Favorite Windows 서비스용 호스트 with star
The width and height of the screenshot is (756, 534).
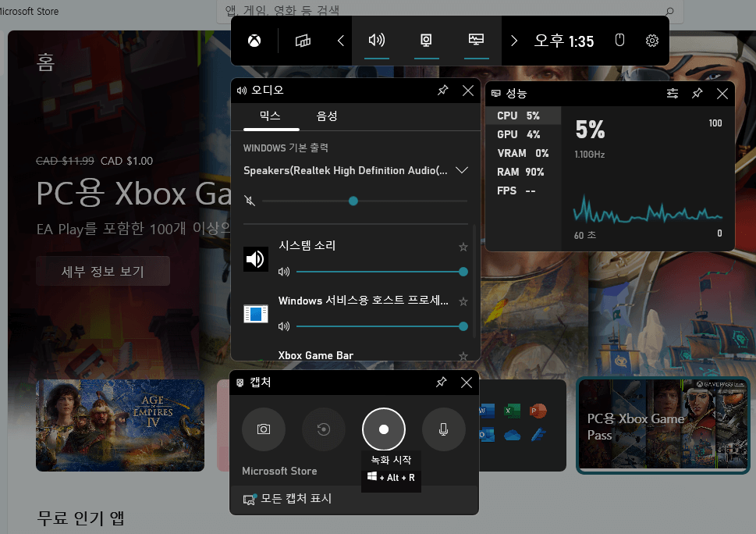463,301
